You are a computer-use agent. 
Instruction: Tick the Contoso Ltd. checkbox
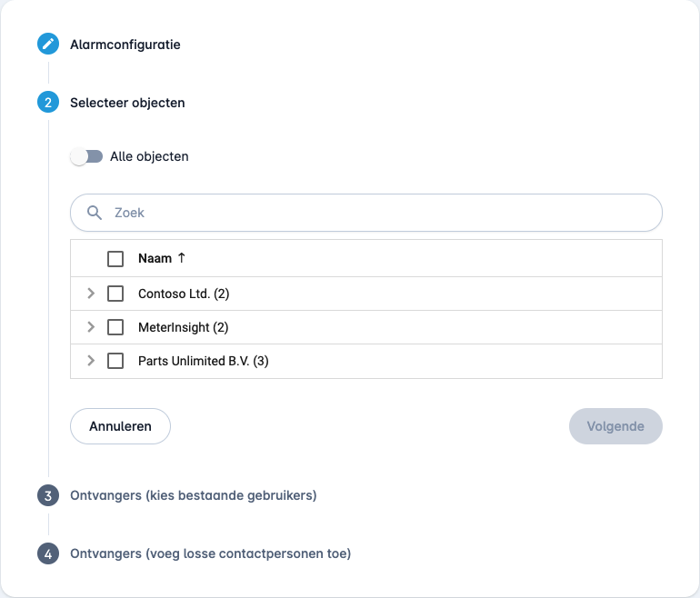point(115,294)
